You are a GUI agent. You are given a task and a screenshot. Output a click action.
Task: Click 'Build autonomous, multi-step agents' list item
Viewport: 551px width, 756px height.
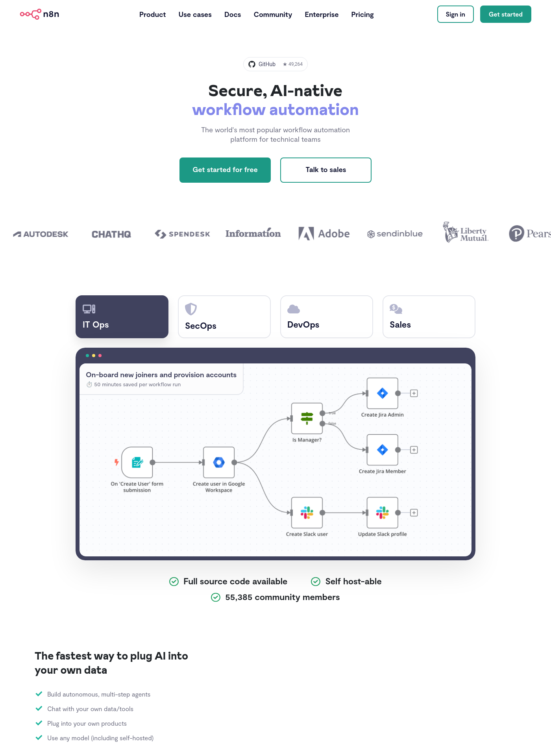[99, 694]
